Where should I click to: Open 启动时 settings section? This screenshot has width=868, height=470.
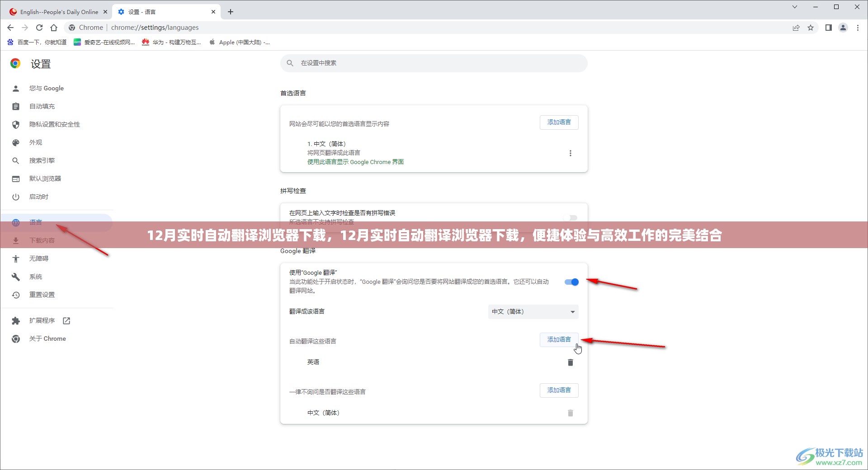click(39, 197)
